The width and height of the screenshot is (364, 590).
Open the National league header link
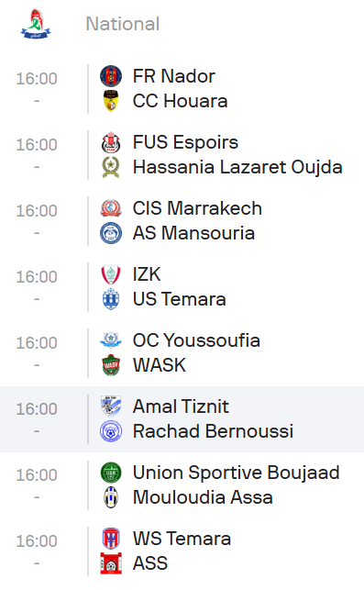point(123,24)
